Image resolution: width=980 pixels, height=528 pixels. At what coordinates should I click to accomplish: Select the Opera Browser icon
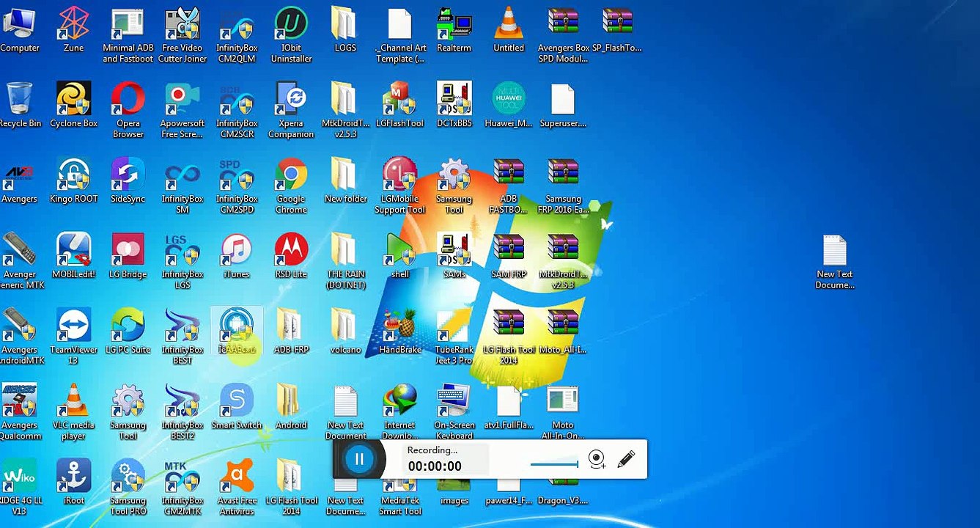tap(128, 110)
